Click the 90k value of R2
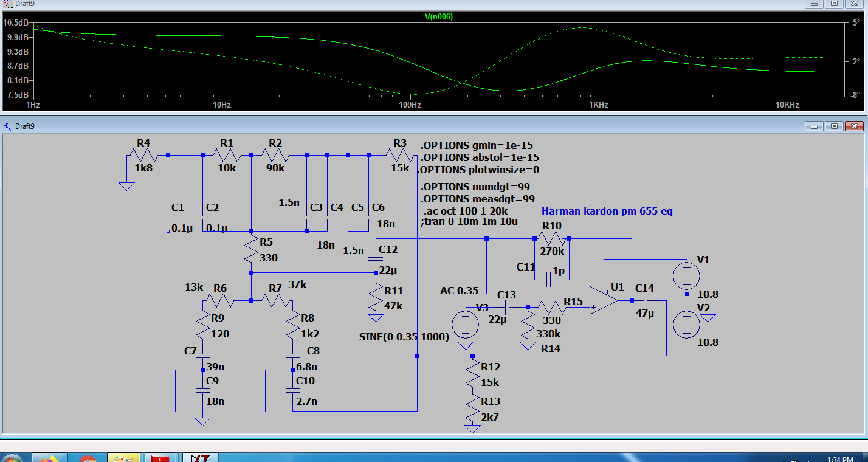The height and width of the screenshot is (462, 868). [x=275, y=168]
